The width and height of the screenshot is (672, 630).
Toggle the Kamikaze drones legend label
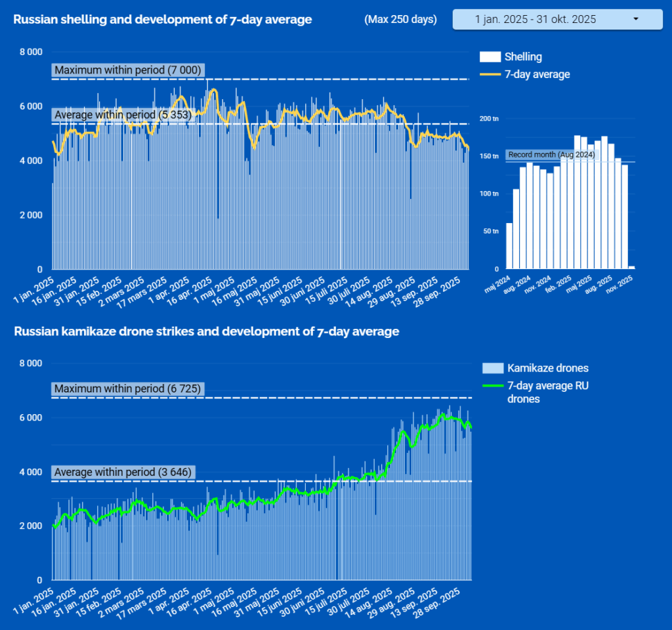[548, 368]
